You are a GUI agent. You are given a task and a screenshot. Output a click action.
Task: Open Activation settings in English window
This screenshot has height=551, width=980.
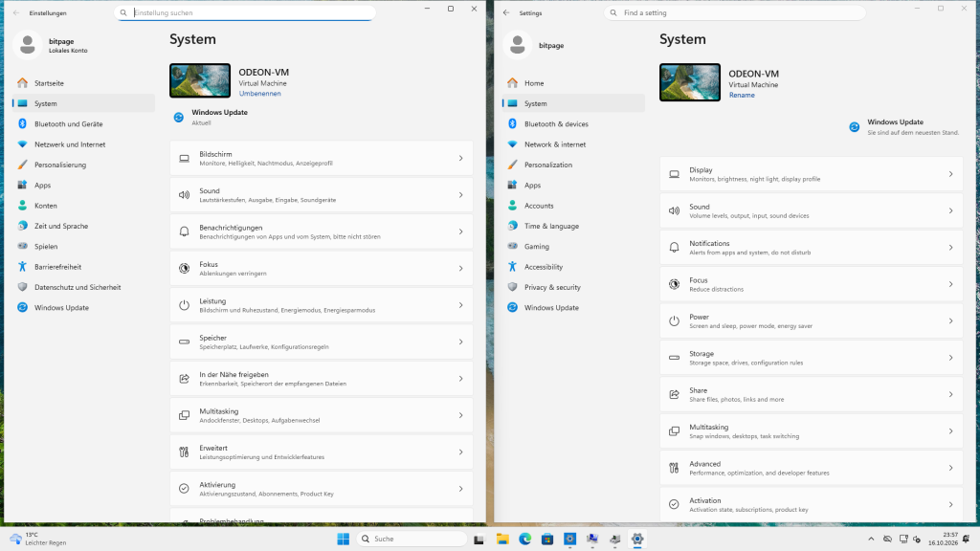pos(812,504)
